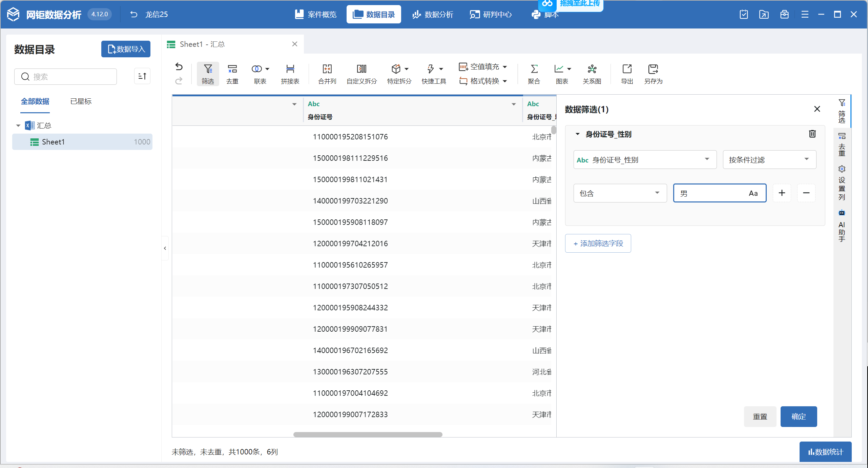The height and width of the screenshot is (468, 868).
Task: Switch to the 数据分析 tab
Action: click(x=433, y=15)
